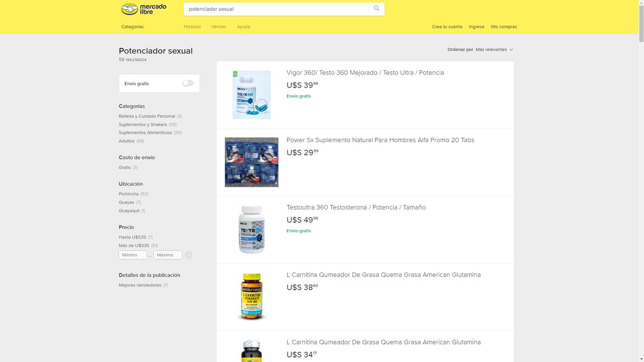Open the Vigor 360 product image
The width and height of the screenshot is (644, 362).
pos(251,95)
